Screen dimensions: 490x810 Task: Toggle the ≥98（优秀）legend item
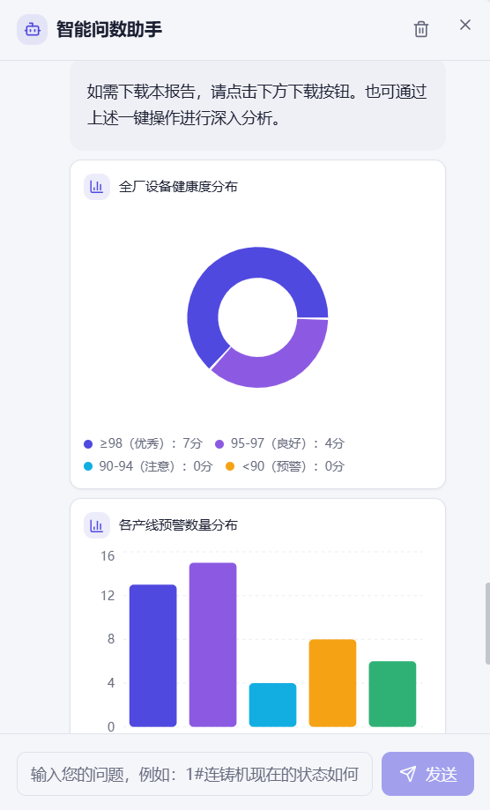coord(143,444)
